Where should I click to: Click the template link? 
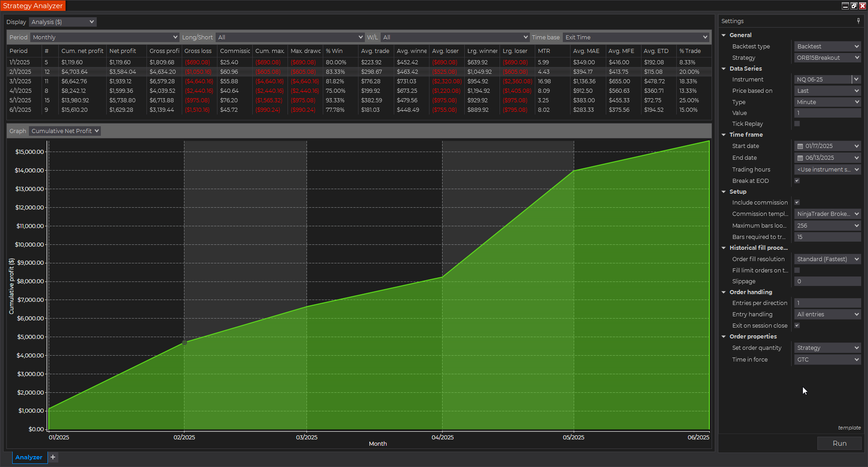click(849, 428)
